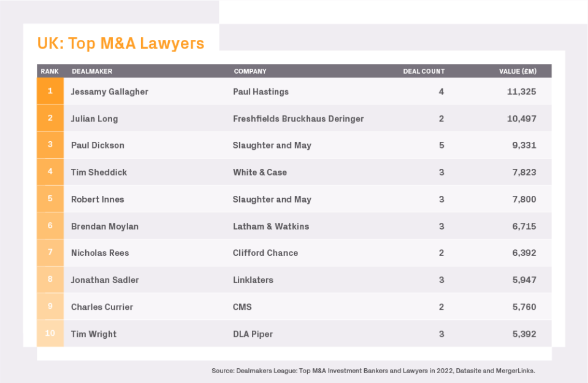Image resolution: width=588 pixels, height=383 pixels.
Task: Select the CMS company cell
Action: point(242,307)
